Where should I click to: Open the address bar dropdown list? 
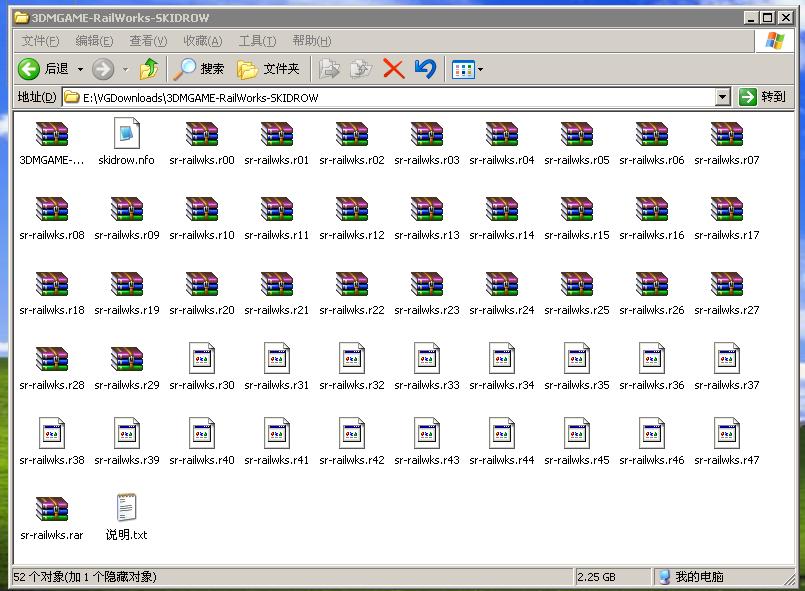pos(723,97)
